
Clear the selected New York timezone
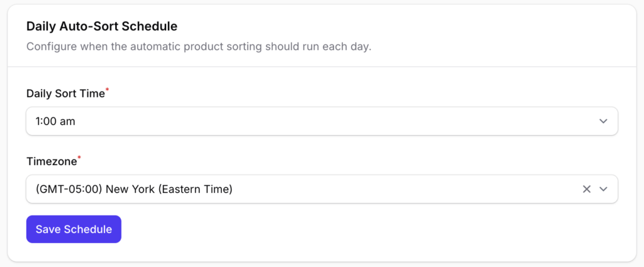(x=586, y=189)
